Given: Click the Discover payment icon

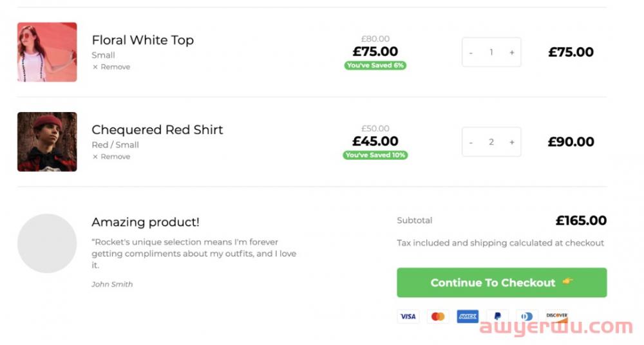Looking at the screenshot, I should pyautogui.click(x=556, y=317).
